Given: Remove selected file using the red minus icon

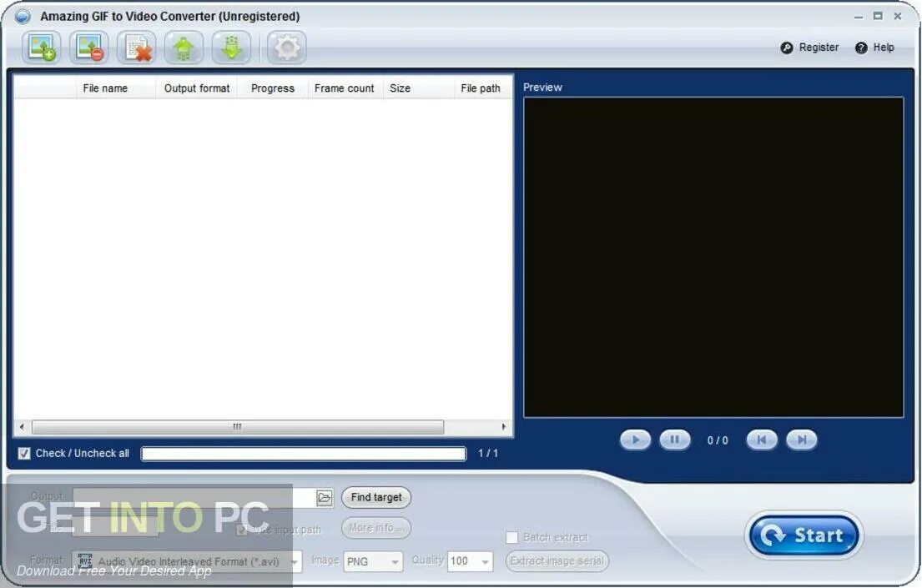Looking at the screenshot, I should click(88, 48).
